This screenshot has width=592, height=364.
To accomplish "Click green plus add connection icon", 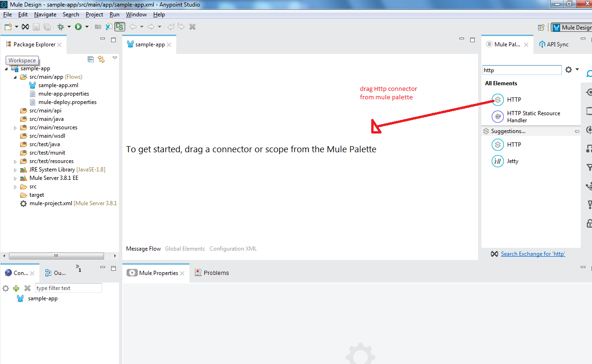I will tap(16, 288).
